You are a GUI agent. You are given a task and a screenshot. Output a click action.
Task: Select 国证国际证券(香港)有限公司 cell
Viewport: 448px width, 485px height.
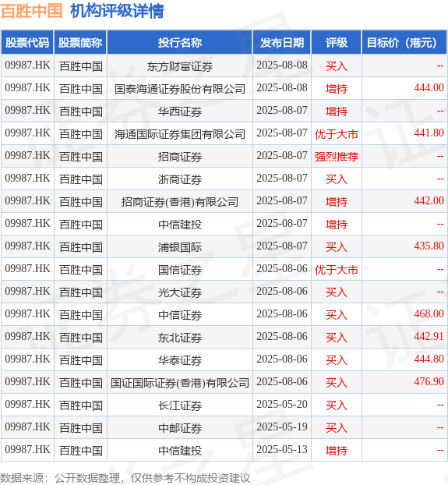[180, 383]
